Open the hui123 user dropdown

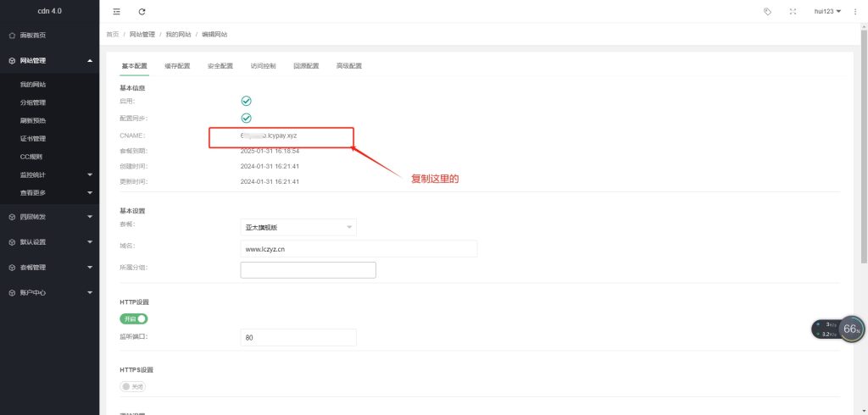[827, 12]
